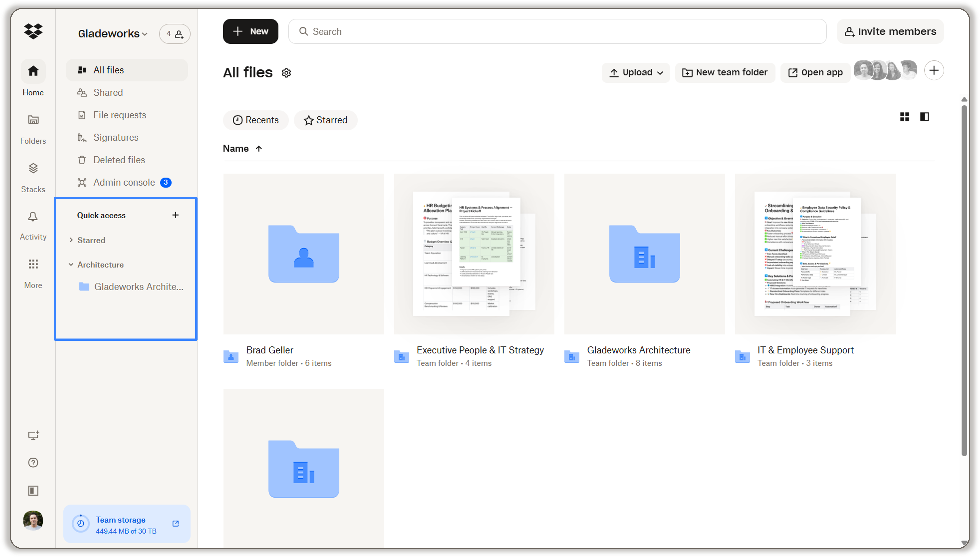Open the Folders section in rail

(33, 129)
